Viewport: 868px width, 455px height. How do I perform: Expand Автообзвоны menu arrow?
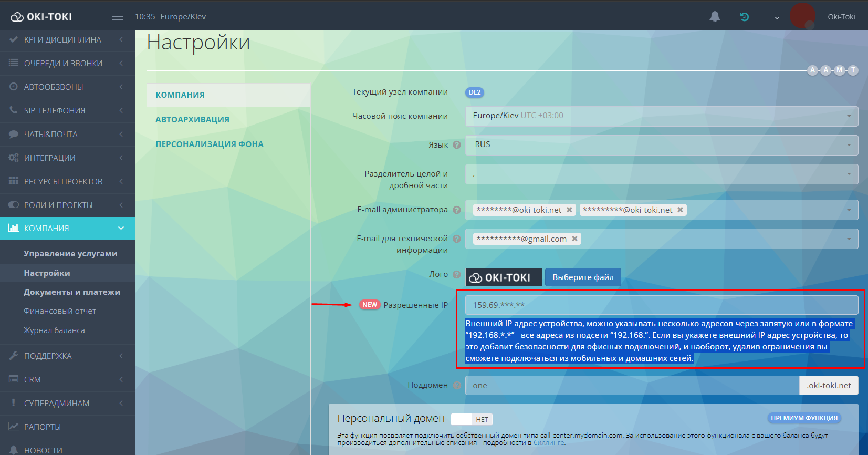121,87
